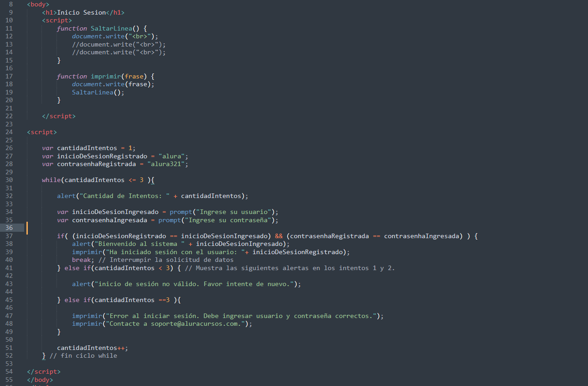This screenshot has width=588, height=386.
Task: Click the 'Inicio Sesion' heading text
Action: 82,12
